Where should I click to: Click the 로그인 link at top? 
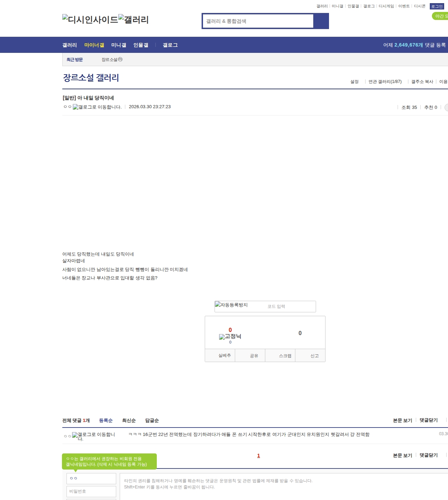coord(436,6)
